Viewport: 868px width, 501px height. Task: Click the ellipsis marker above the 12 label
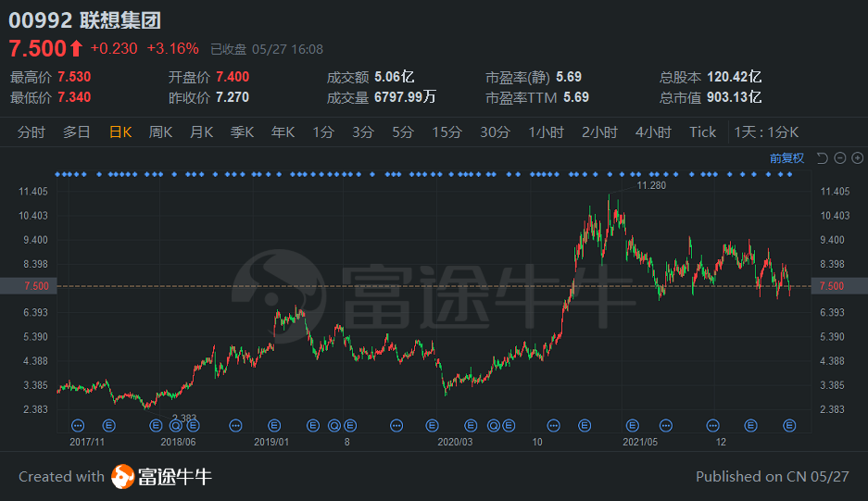coord(713,426)
